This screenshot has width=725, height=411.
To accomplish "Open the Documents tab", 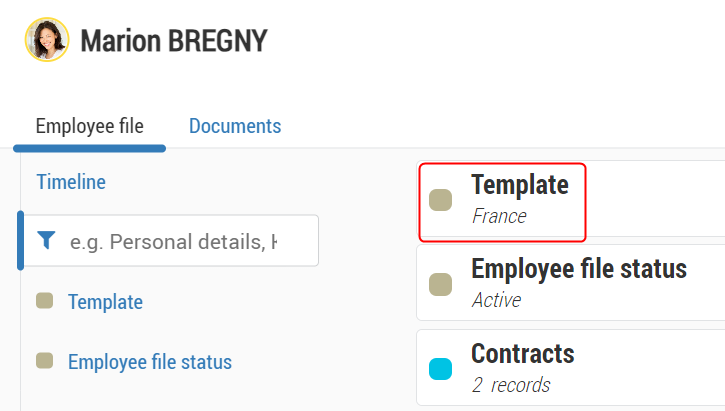I will click(235, 126).
